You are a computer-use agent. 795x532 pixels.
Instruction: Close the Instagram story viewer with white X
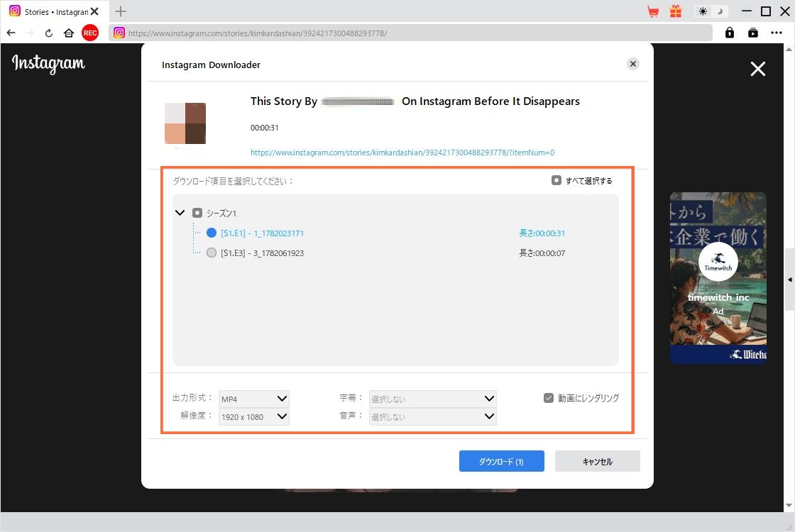[758, 69]
